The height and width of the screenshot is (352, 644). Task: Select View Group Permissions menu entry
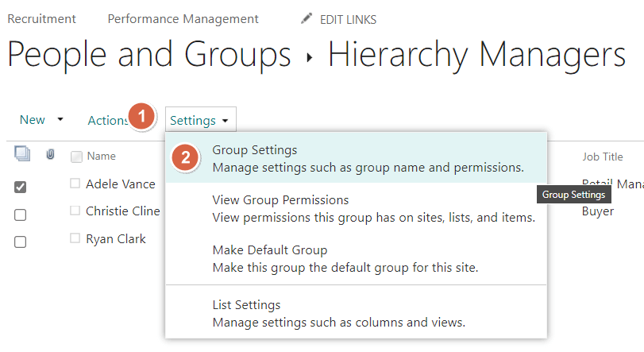356,209
